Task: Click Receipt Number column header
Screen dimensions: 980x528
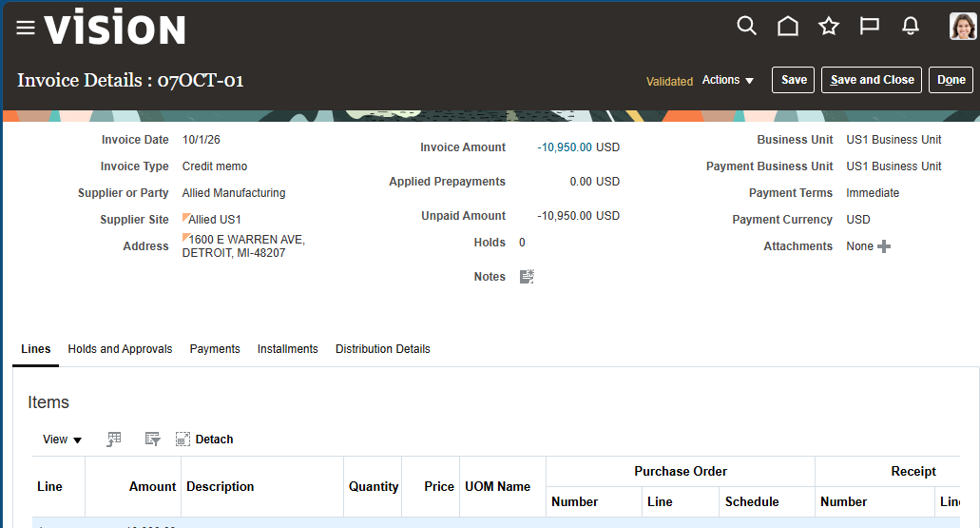Action: click(875, 501)
